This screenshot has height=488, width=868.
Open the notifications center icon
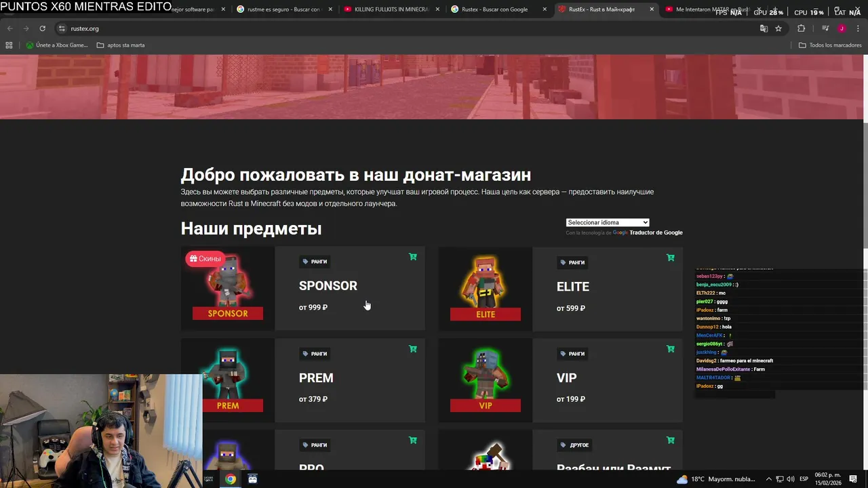pyautogui.click(x=853, y=479)
